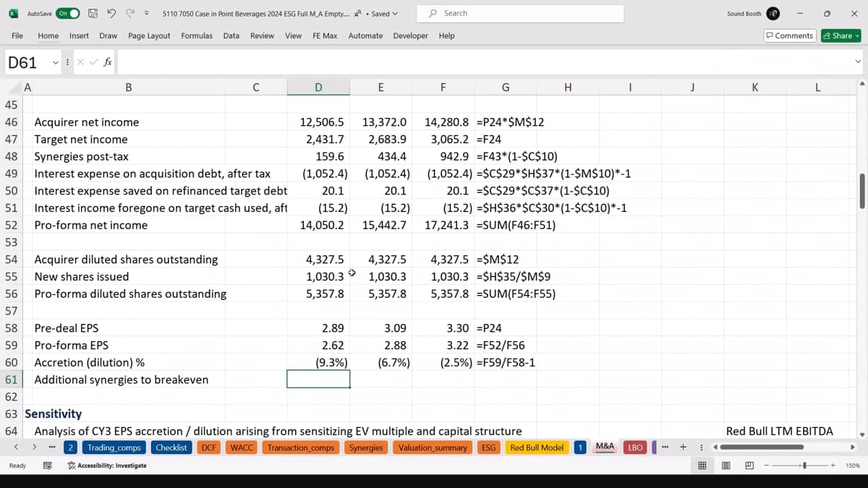868x488 pixels.
Task: Click the New sheet plus icon
Action: [683, 448]
